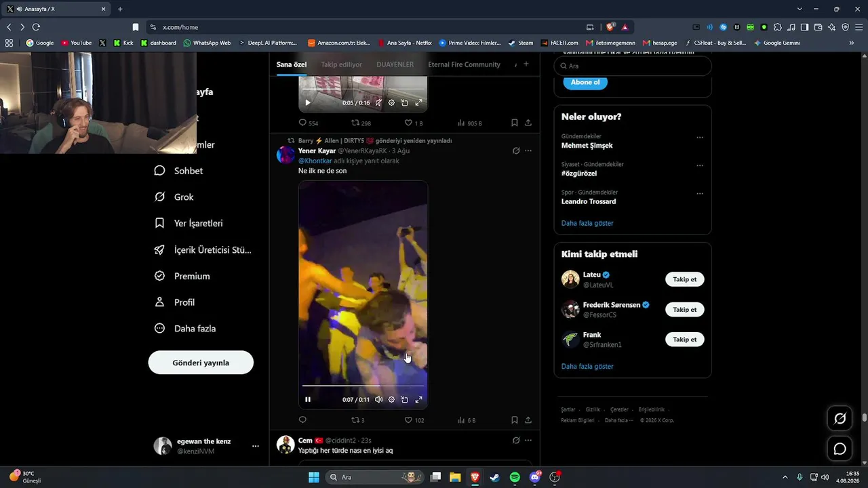Open the Daha fazla sidebar menu
Screen dimensions: 868x488
(x=185, y=329)
